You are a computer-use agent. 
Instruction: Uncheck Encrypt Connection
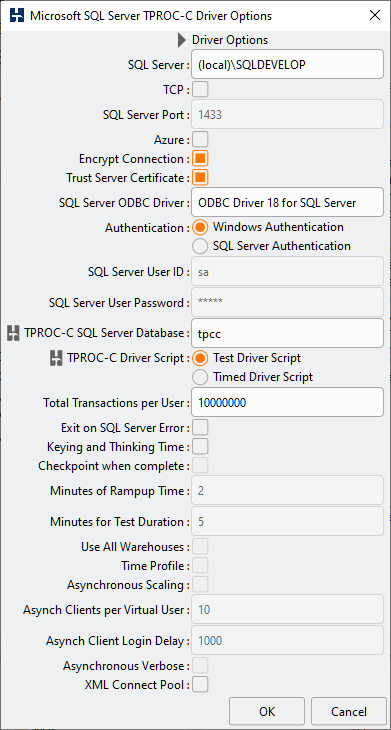pos(200,158)
